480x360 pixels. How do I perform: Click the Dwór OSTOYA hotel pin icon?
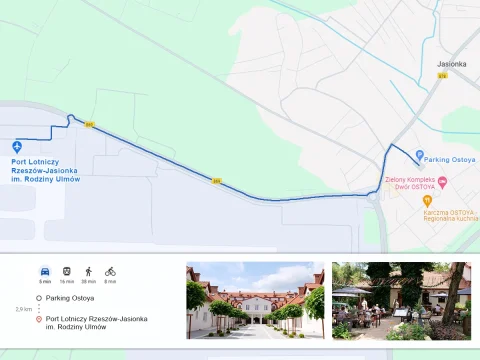pos(442,182)
